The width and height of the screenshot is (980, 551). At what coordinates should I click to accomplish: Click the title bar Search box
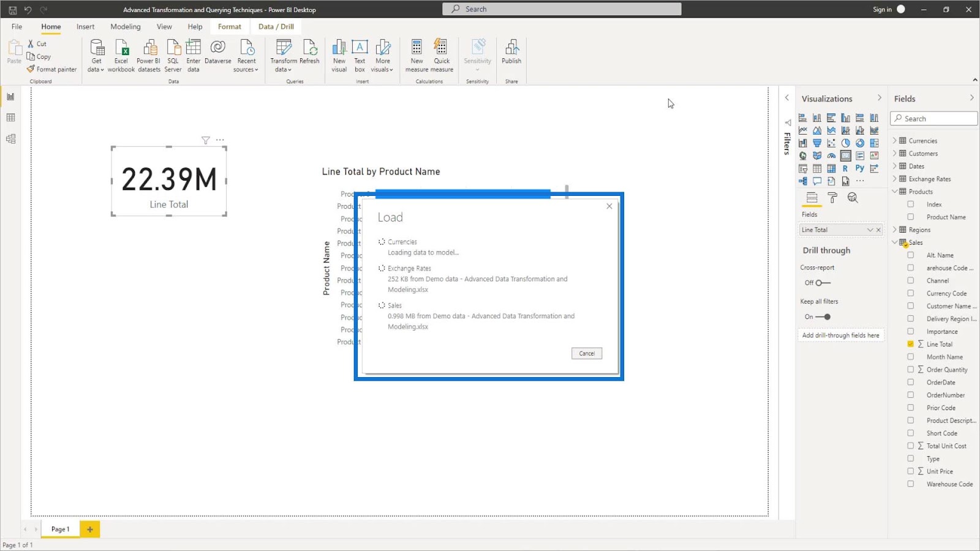point(562,9)
